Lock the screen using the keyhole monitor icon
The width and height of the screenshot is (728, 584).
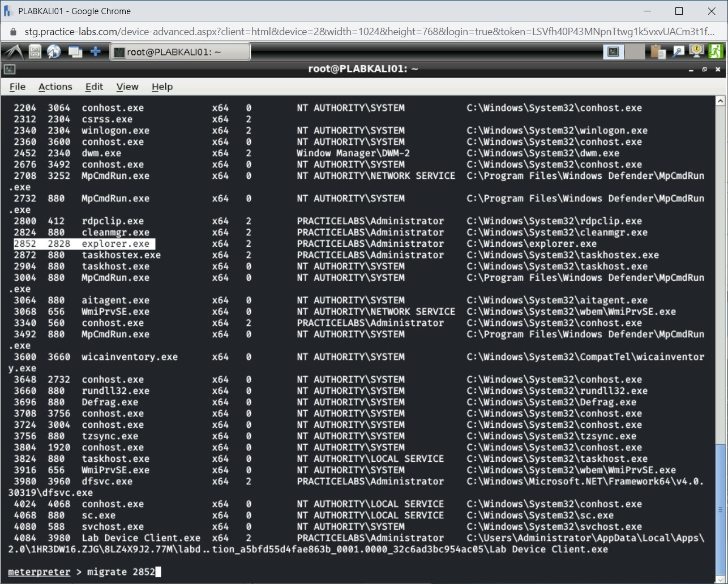click(x=696, y=51)
